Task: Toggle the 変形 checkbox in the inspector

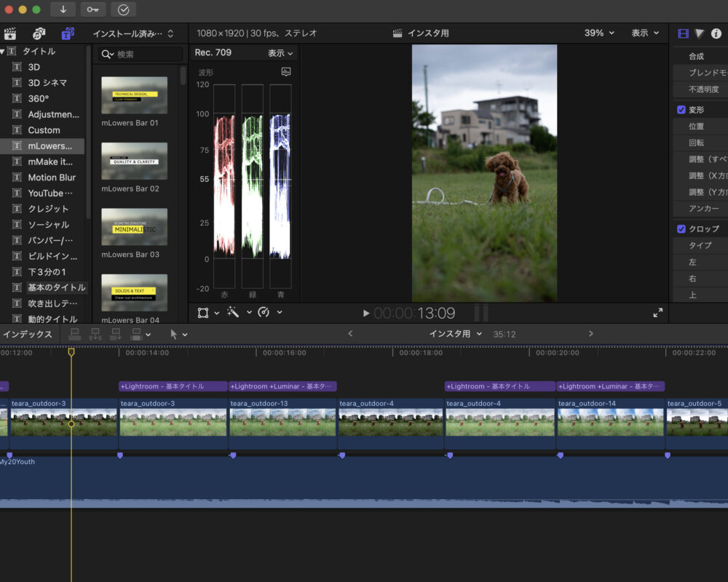Action: coord(681,109)
